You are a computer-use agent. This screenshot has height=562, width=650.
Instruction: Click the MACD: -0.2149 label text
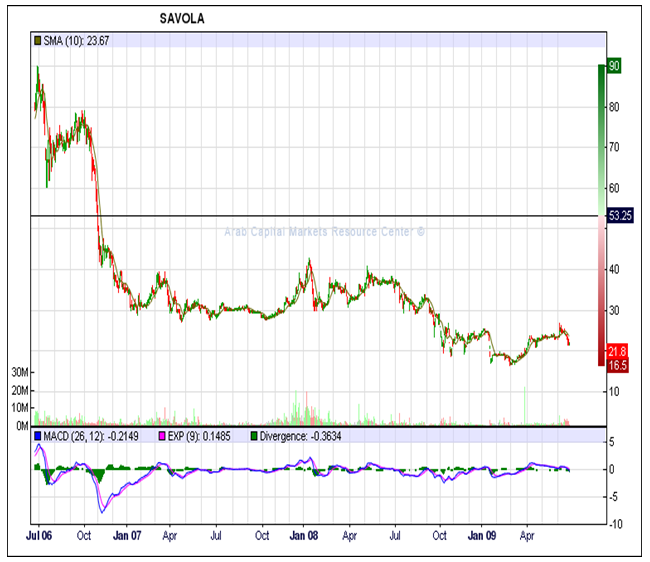[x=80, y=436]
